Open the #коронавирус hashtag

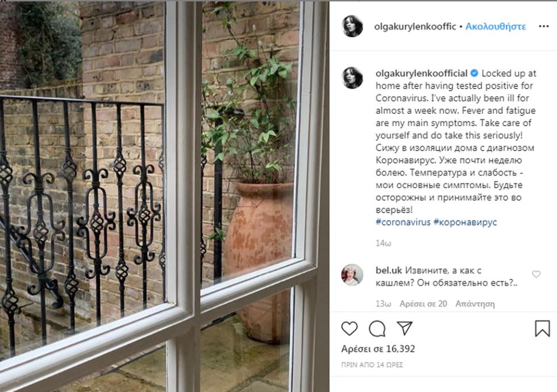point(465,222)
